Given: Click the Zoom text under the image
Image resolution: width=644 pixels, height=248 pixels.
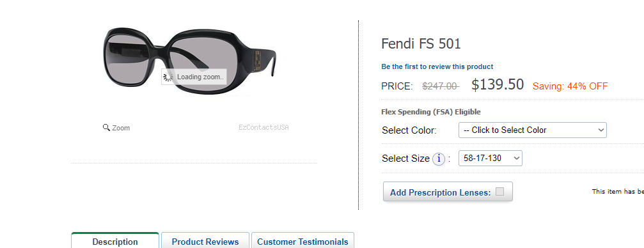Looking at the screenshot, I should [121, 128].
